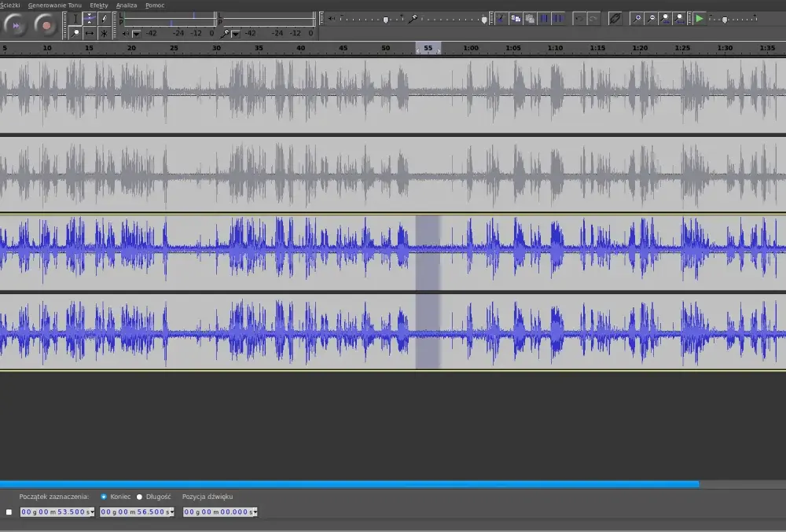Toggle the checkbox left of selection start
The image size is (786, 532).
click(x=9, y=512)
